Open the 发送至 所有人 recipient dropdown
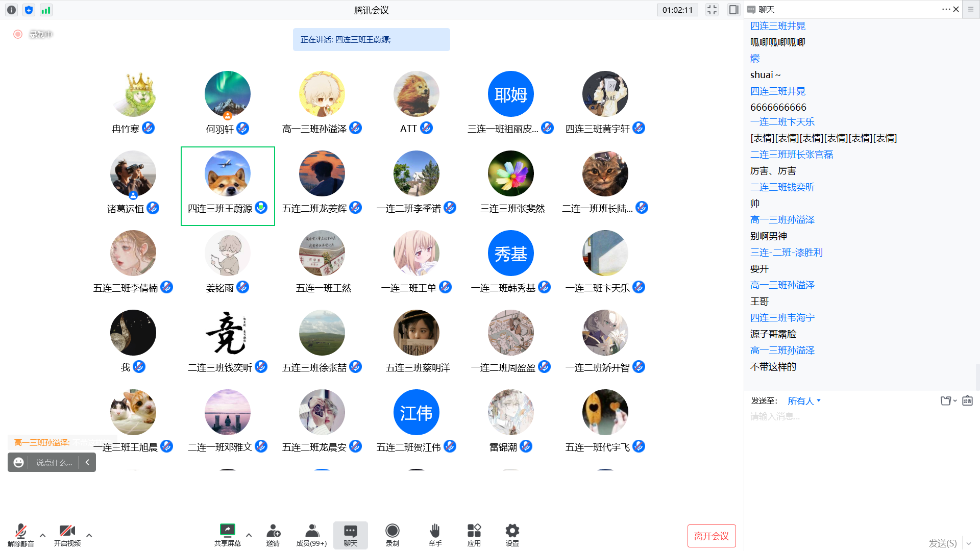This screenshot has height=551, width=980. 804,401
